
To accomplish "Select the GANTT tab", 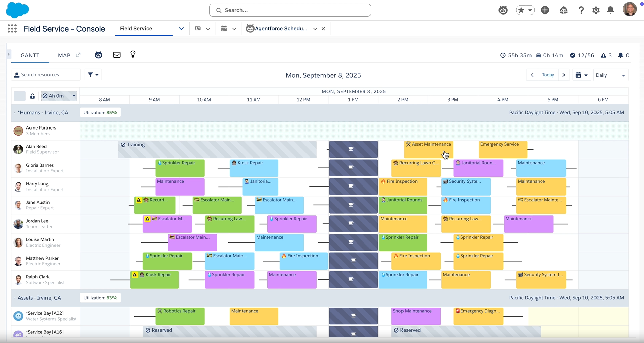I will point(30,55).
